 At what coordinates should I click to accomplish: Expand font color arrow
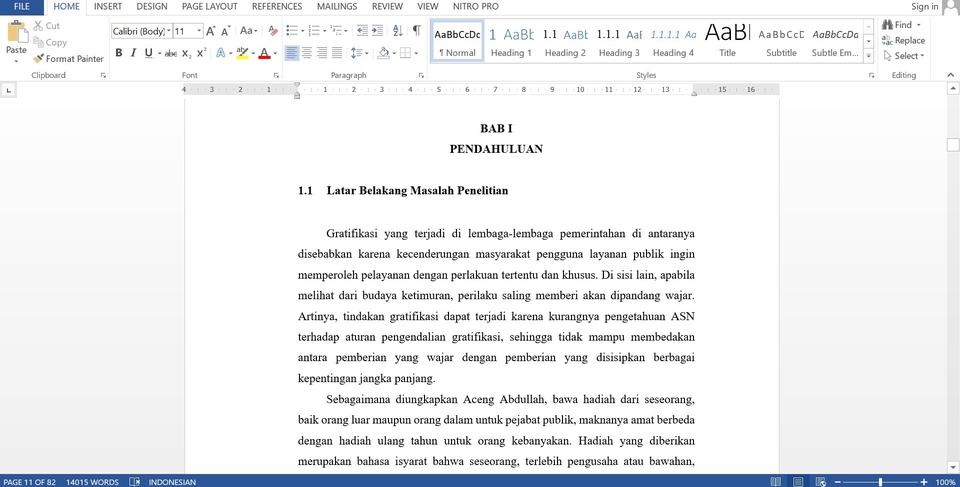275,53
